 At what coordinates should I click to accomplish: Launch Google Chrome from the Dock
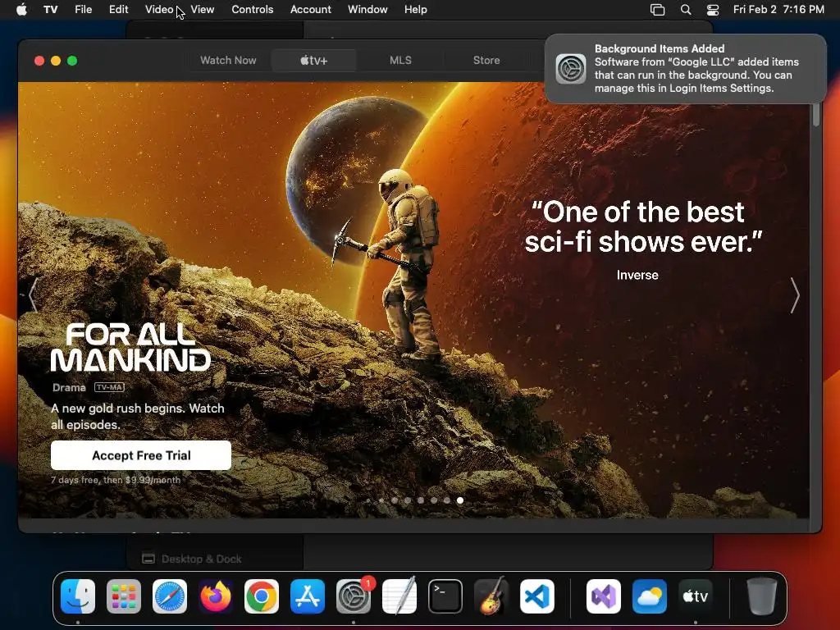click(262, 596)
